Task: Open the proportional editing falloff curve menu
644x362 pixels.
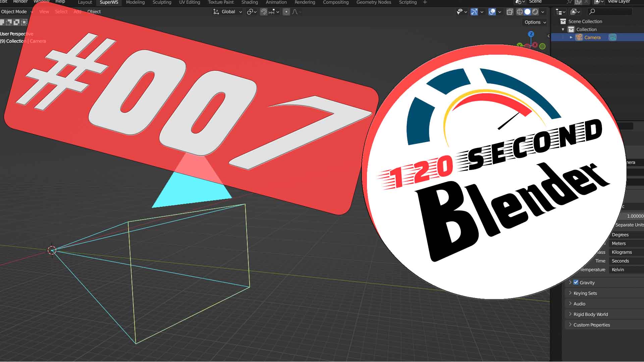Action: pos(297,12)
